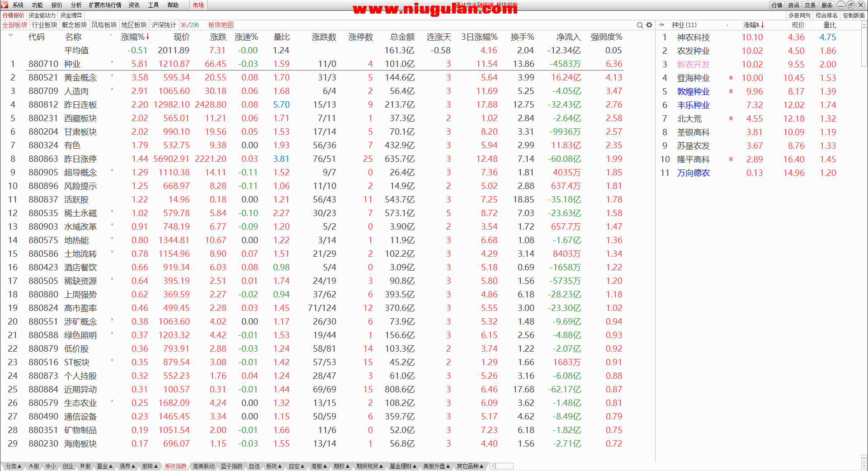The image size is (868, 471).
Task: Select the 概念板块 tab
Action: 75,25
